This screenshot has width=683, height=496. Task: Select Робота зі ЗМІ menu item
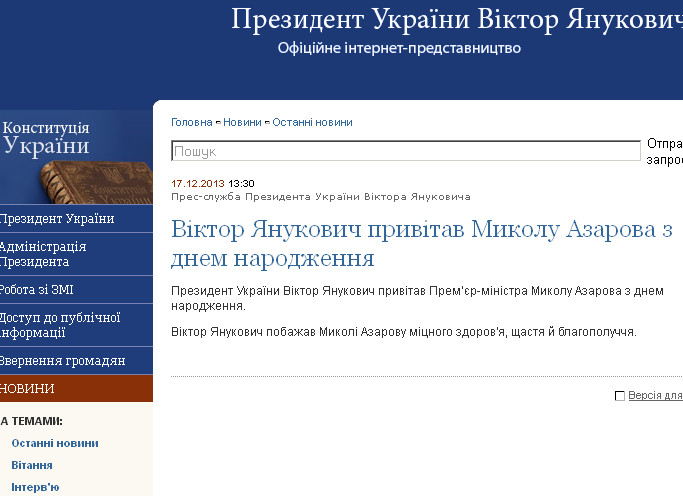pyautogui.click(x=76, y=290)
